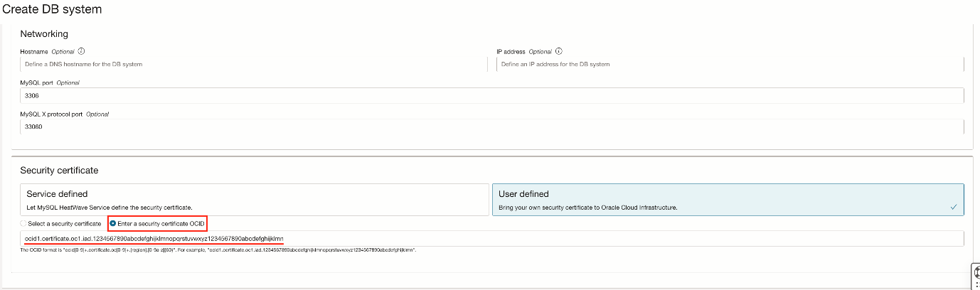Choose the User defined certificate card

(728, 200)
